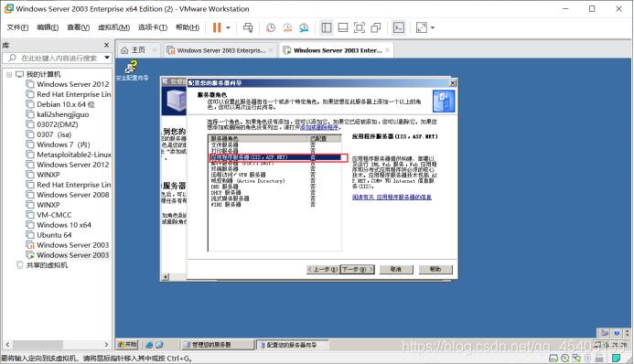This screenshot has height=364, width=634.
Task: Close the library panel
Action: click(x=106, y=45)
